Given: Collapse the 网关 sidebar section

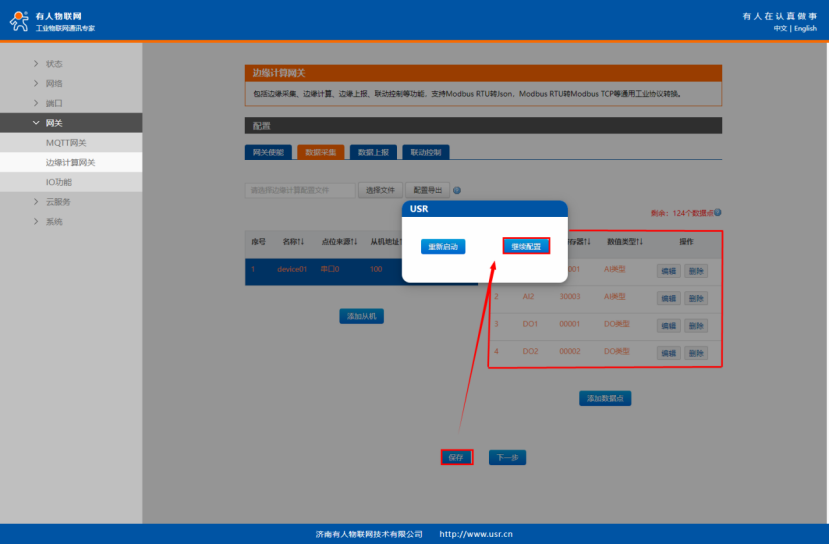Looking at the screenshot, I should [54, 123].
